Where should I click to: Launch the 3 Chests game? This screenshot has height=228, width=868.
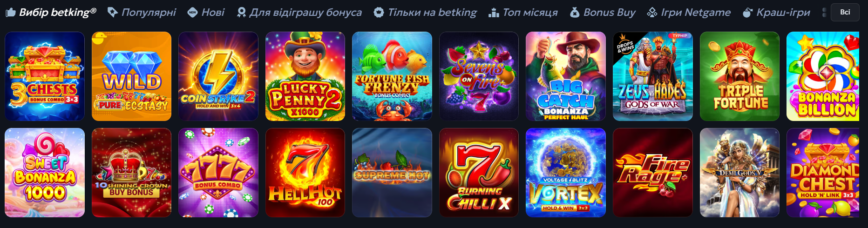(45, 76)
